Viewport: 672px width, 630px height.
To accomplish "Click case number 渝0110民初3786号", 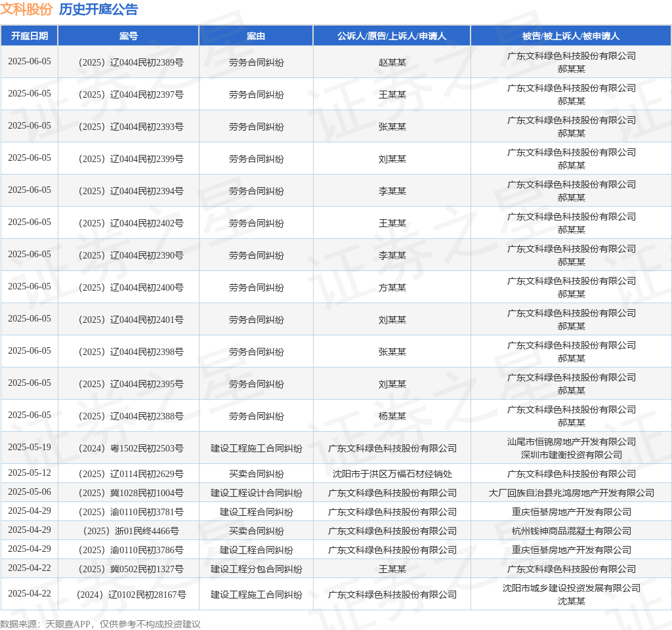I will pos(131,550).
